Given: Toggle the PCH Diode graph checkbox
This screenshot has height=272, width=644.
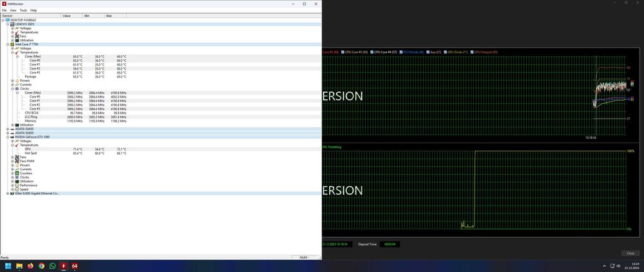Looking at the screenshot, I should tap(401, 52).
